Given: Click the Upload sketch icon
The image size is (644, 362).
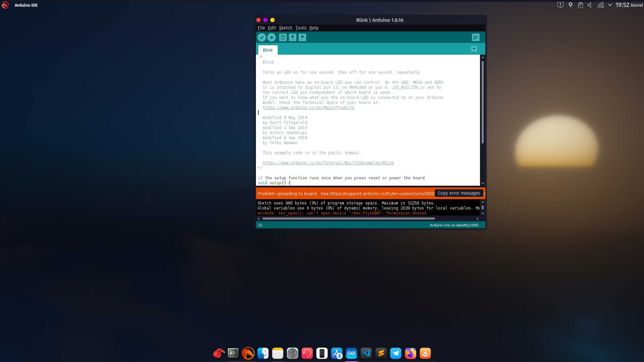Looking at the screenshot, I should coord(272,37).
